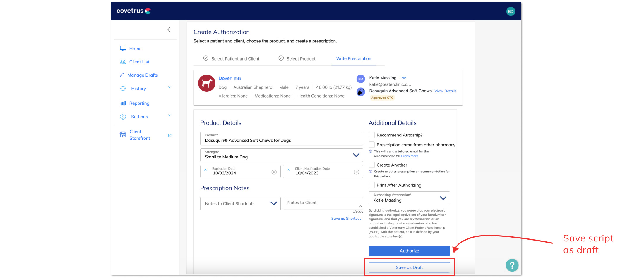The image size is (644, 280).
Task: Open the Strength dropdown
Action: click(x=282, y=155)
